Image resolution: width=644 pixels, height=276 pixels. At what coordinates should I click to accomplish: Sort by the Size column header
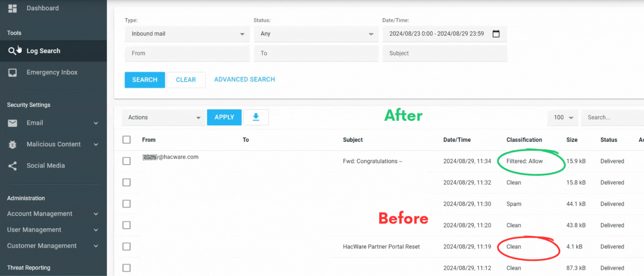click(x=572, y=140)
